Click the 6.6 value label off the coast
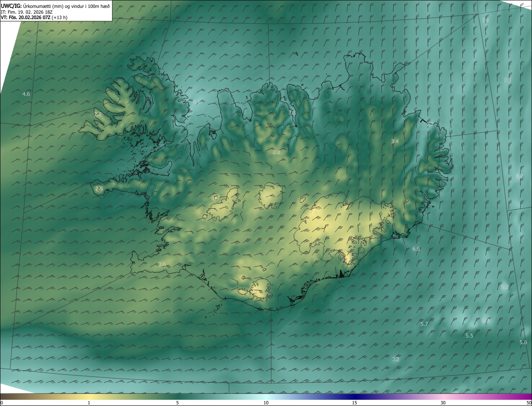Viewport: 532px width, 406px height. [416, 249]
